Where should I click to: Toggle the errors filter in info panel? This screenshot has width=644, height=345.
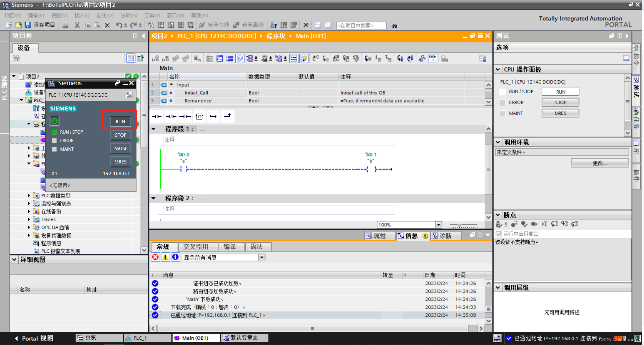[x=155, y=257]
